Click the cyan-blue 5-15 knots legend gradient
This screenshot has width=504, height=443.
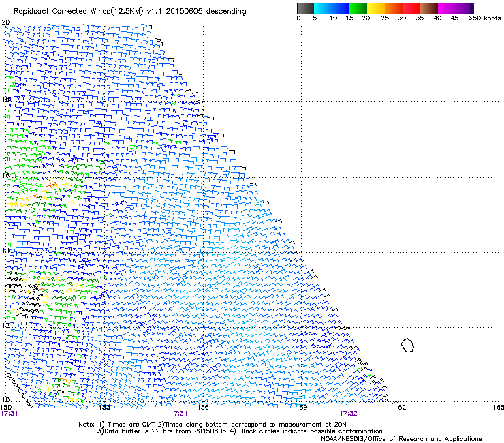pos(332,8)
